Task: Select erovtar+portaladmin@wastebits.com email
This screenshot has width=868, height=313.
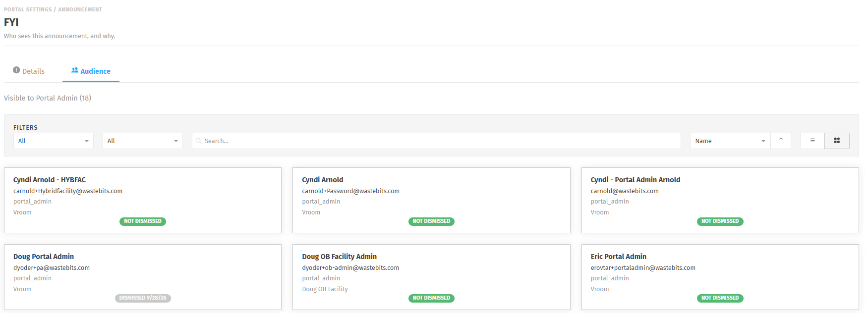Action: point(643,268)
